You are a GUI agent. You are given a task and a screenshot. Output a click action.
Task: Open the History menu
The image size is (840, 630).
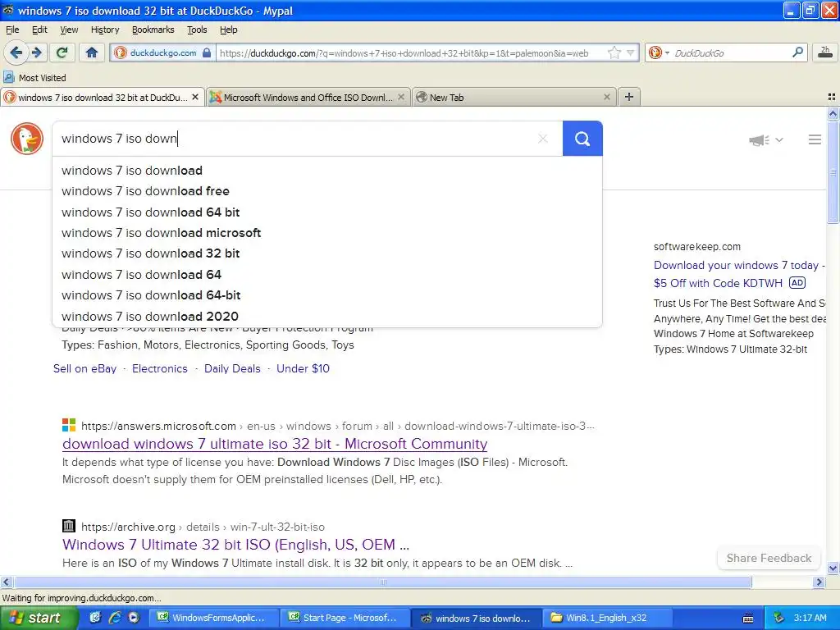[x=105, y=30]
